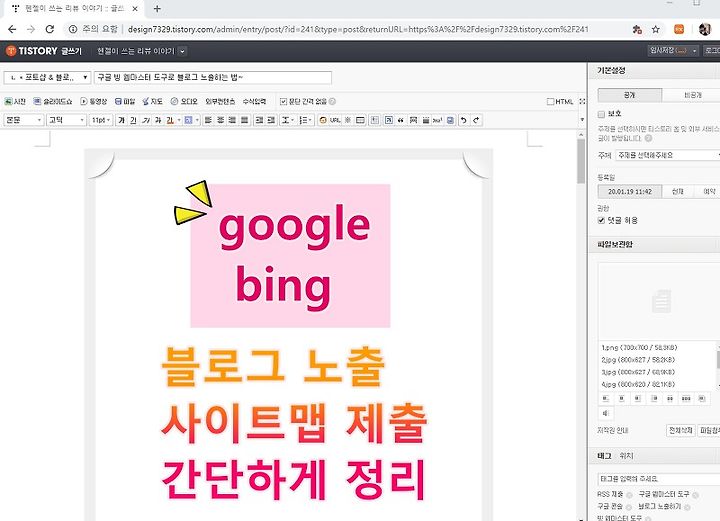Open the 저작권 안내 copyright notice link
This screenshot has height=521, width=720.
coord(613,431)
